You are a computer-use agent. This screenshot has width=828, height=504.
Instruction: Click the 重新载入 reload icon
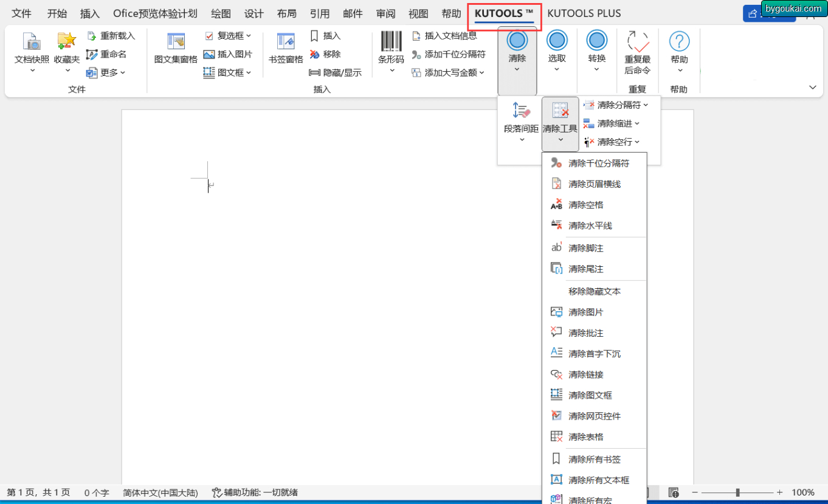click(92, 36)
